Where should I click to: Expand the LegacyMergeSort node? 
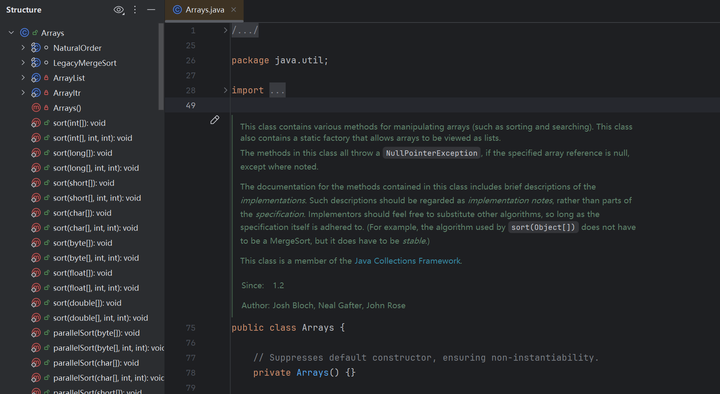[x=22, y=63]
